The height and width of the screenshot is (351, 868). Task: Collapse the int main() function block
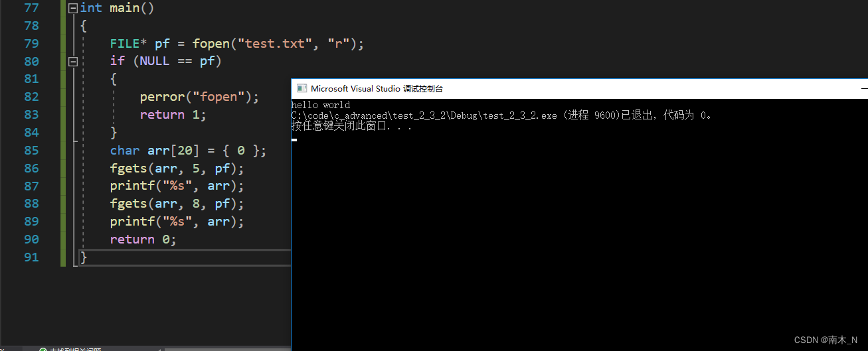point(73,8)
